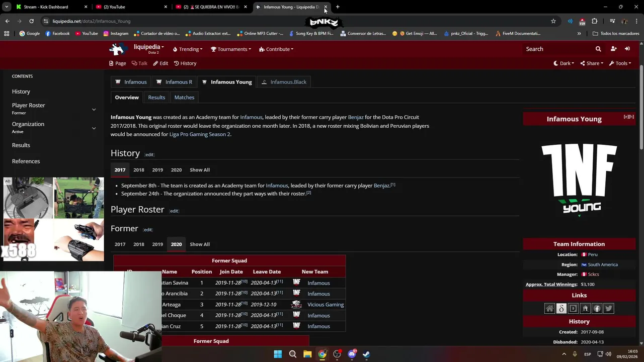644x362 pixels.
Task: Expand Organization in contents sidebar
Action: pyautogui.click(x=94, y=128)
